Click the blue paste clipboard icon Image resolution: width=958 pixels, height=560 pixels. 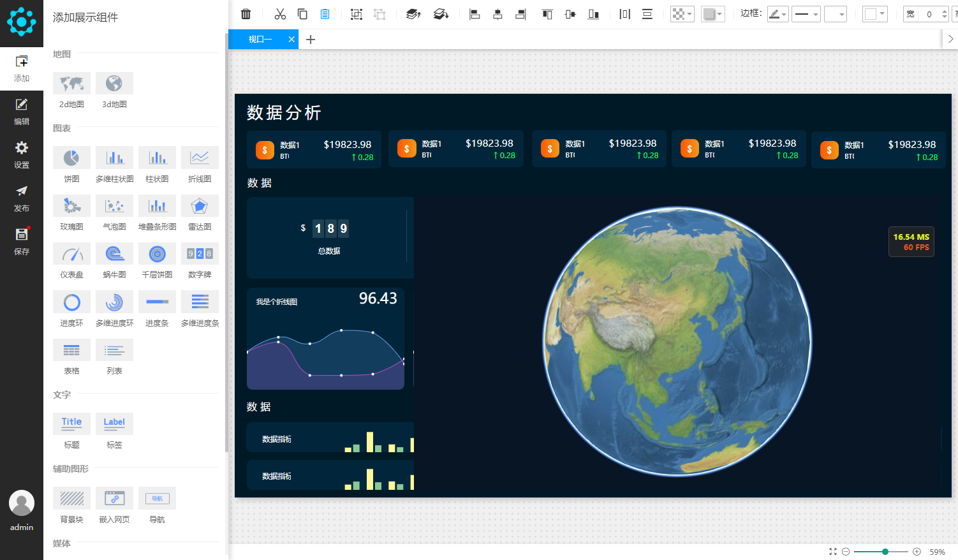[x=325, y=14]
